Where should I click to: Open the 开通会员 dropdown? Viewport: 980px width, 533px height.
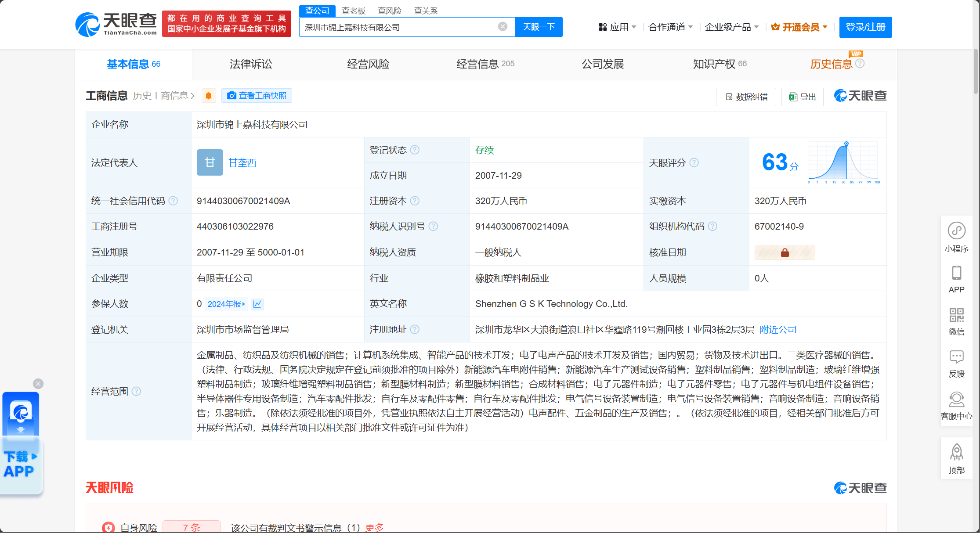click(799, 27)
